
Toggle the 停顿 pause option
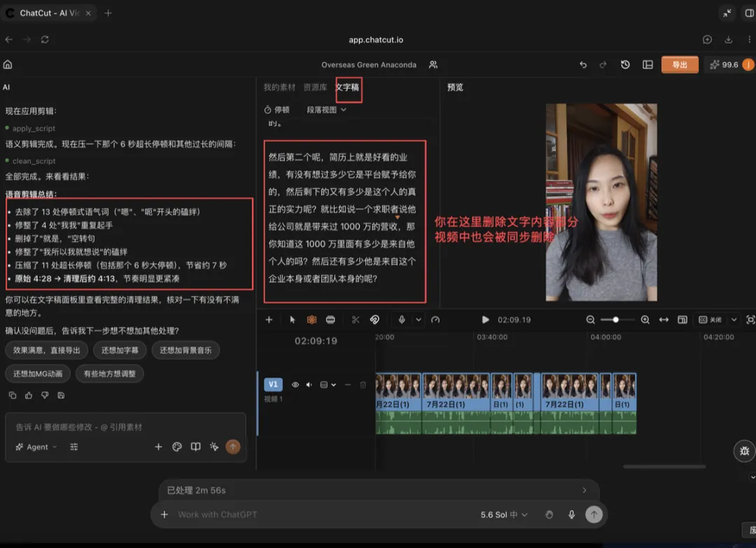click(276, 110)
